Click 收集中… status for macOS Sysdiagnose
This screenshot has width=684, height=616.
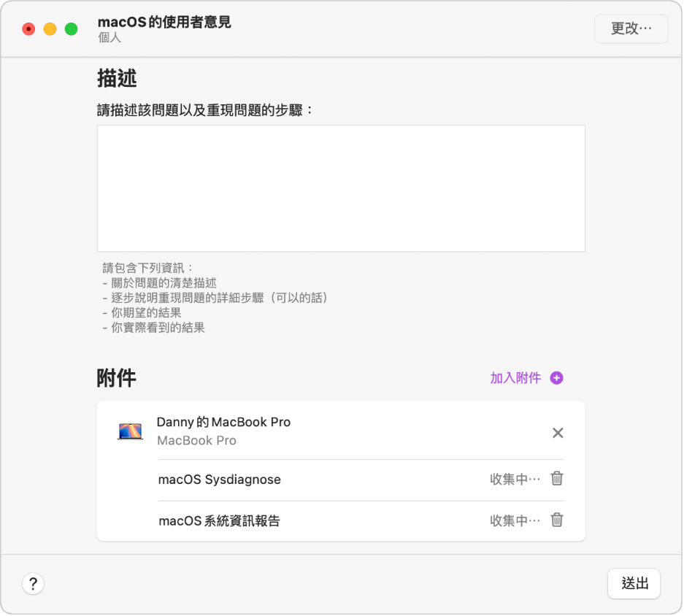click(515, 480)
